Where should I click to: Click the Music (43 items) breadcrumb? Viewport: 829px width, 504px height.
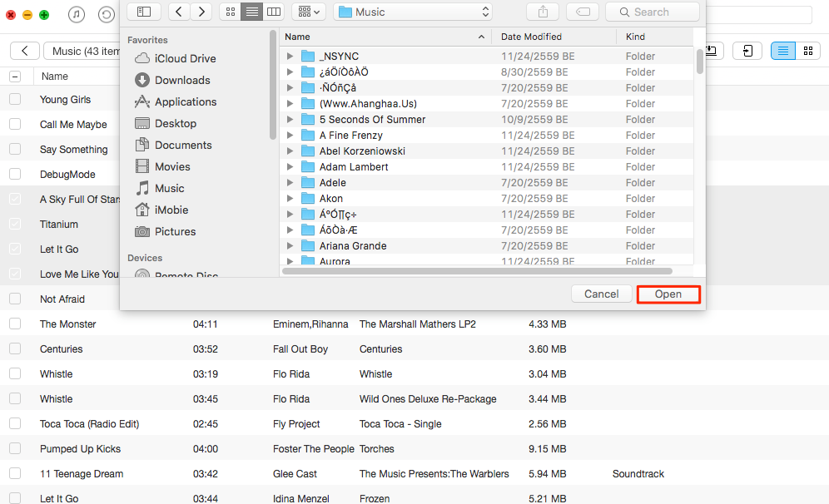coord(83,51)
